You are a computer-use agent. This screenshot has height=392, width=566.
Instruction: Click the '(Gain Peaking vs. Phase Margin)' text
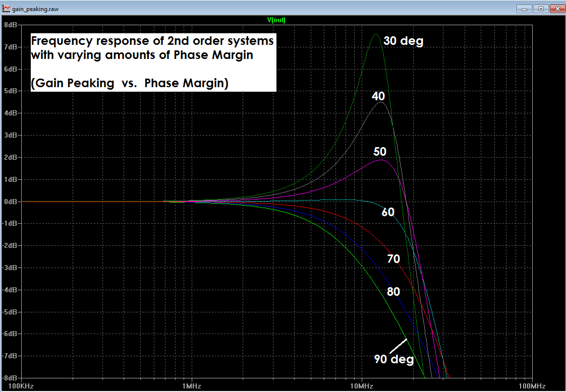tap(130, 83)
